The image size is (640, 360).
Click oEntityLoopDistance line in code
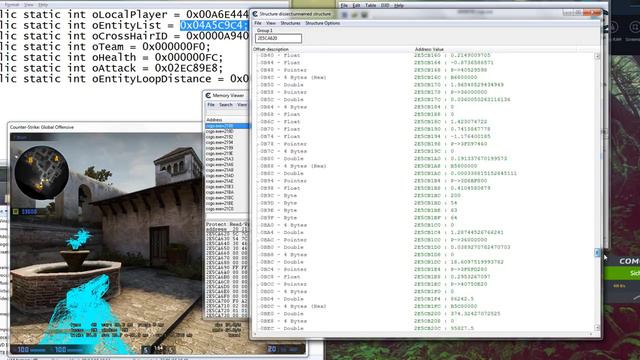pyautogui.click(x=124, y=79)
